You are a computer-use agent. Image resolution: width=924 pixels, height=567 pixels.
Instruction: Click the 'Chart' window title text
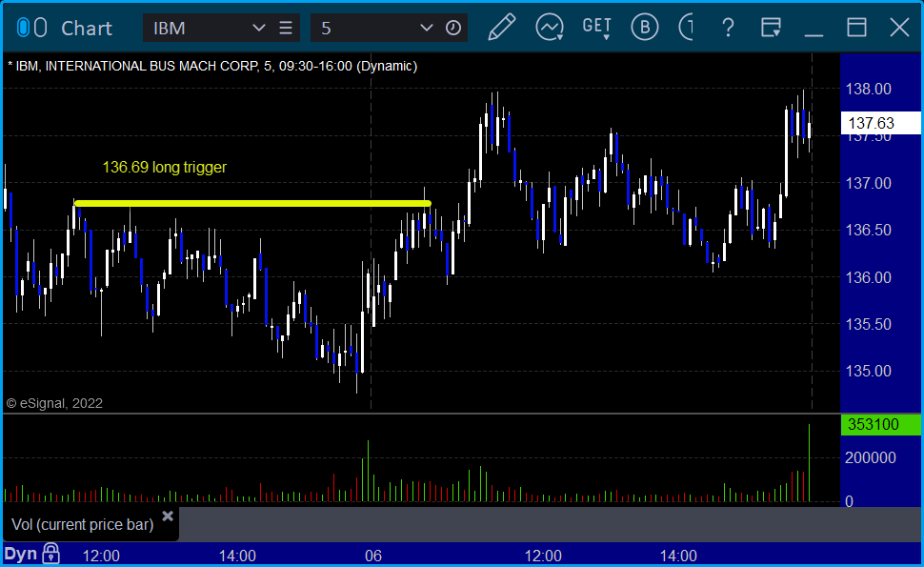pyautogui.click(x=87, y=29)
